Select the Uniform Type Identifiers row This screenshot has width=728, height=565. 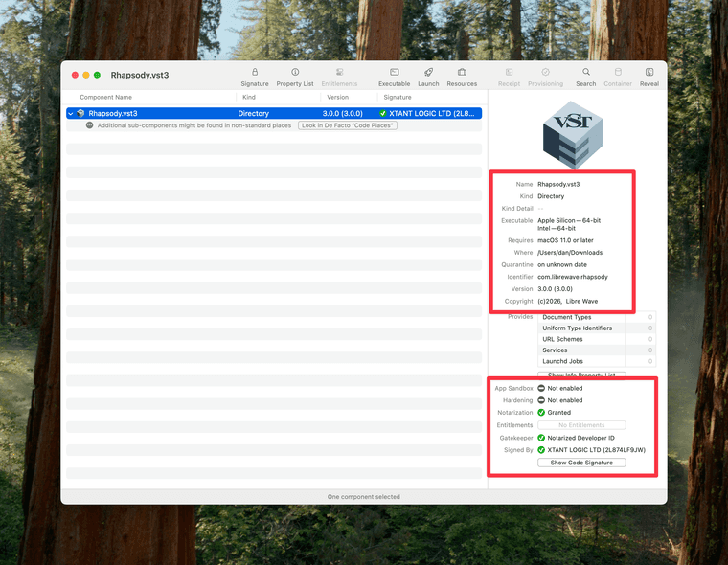(x=597, y=328)
